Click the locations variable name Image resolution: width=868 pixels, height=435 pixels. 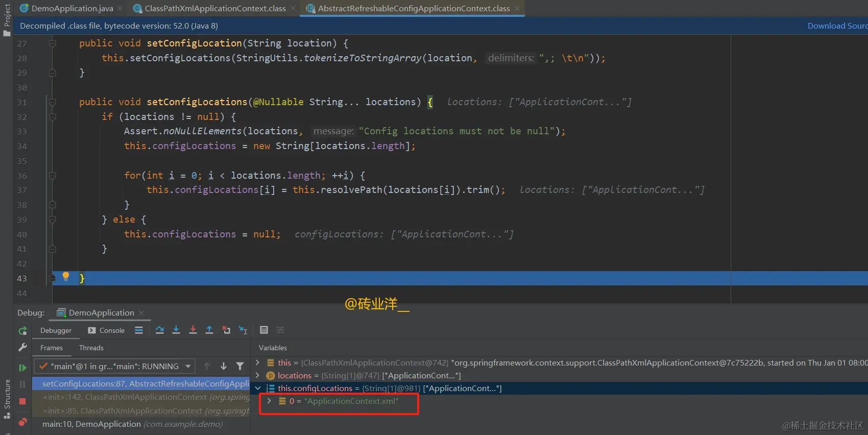point(295,375)
